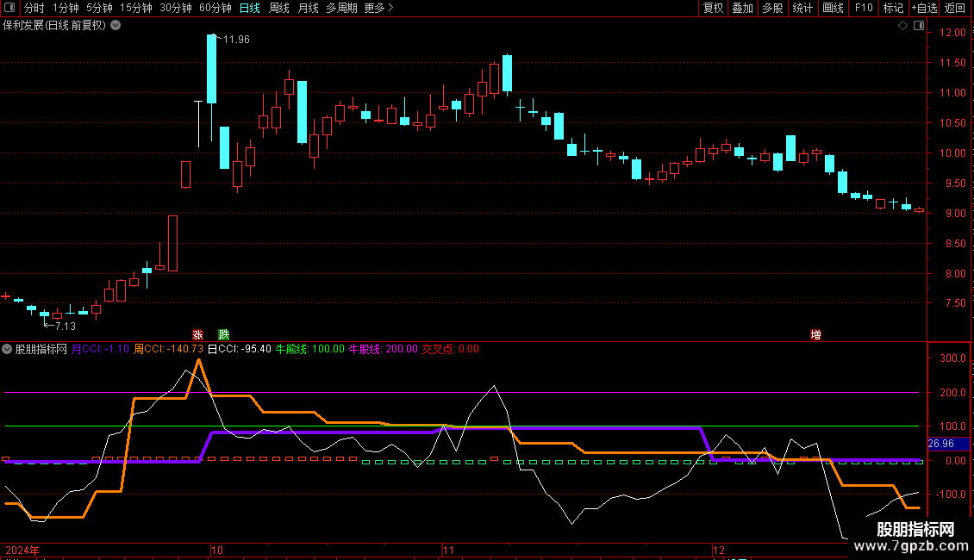Click the 涨 event marker icon
Image resolution: width=974 pixels, height=560 pixels.
pos(197,334)
